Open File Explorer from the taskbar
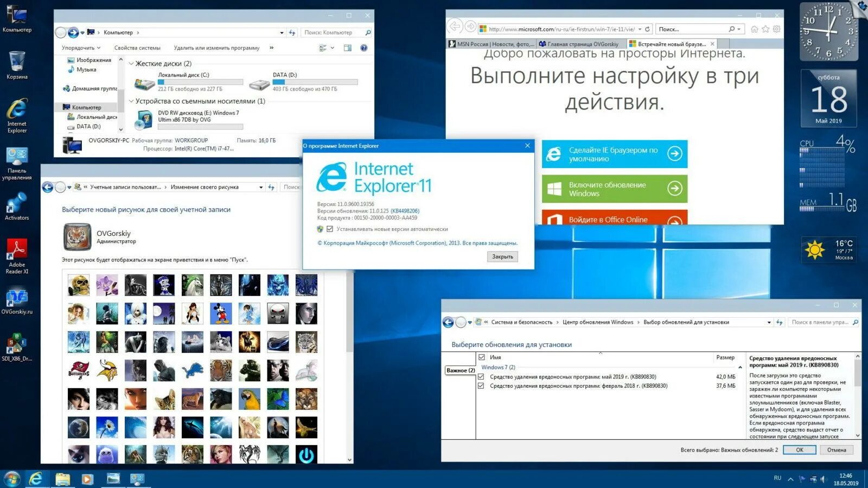The width and height of the screenshot is (868, 488). pyautogui.click(x=62, y=479)
